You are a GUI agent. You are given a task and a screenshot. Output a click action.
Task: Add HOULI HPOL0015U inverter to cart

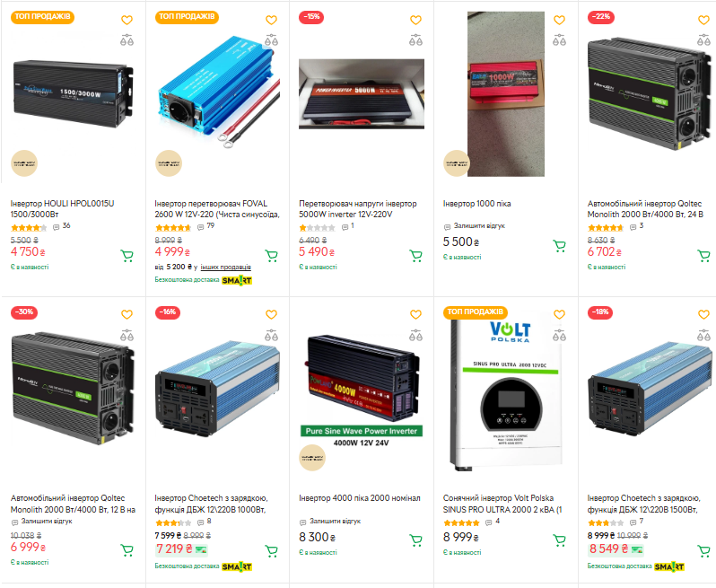click(127, 256)
